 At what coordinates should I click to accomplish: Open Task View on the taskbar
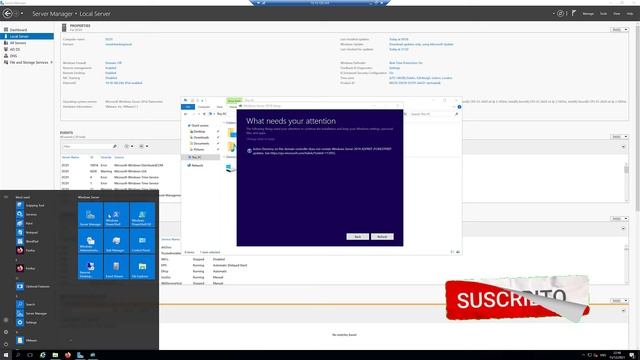coord(30,355)
